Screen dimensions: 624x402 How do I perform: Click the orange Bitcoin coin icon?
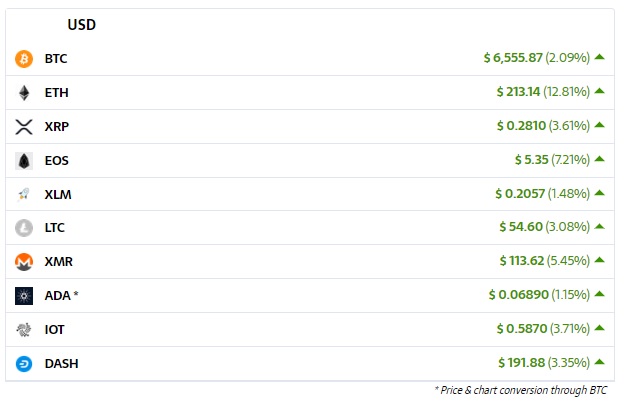(24, 59)
